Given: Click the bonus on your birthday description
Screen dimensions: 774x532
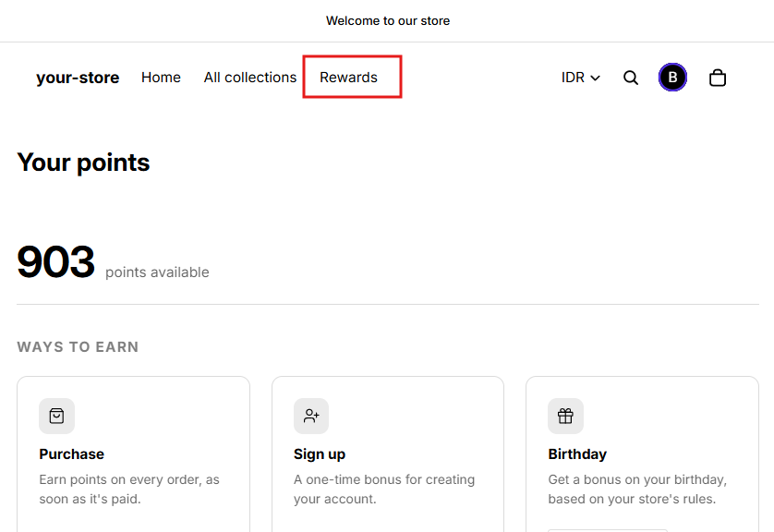Looking at the screenshot, I should pyautogui.click(x=637, y=490).
